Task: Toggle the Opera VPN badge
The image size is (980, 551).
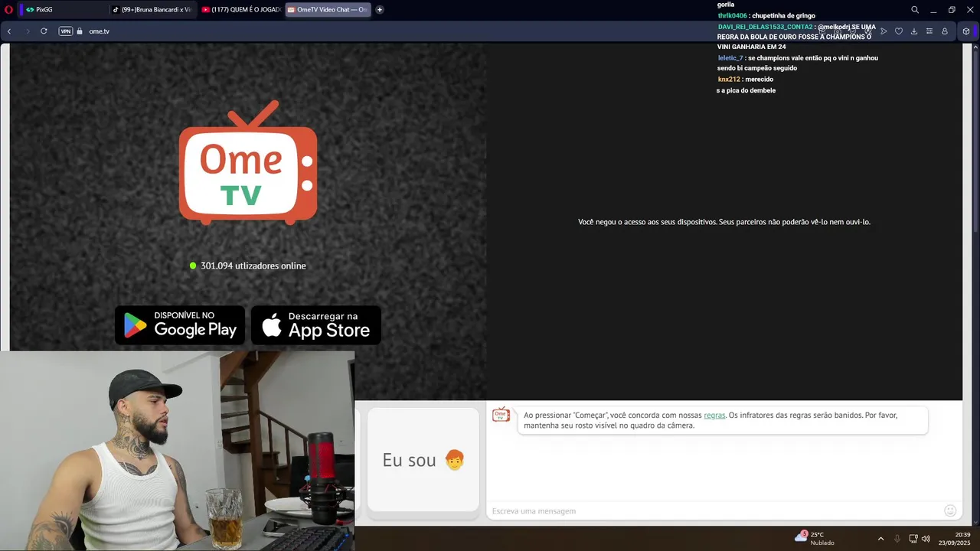Action: pos(66,31)
